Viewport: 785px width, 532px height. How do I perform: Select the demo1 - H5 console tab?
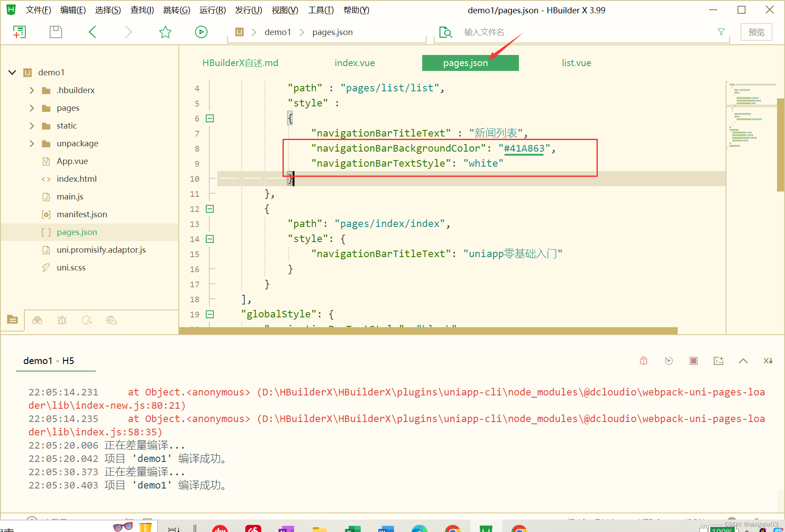coord(49,361)
